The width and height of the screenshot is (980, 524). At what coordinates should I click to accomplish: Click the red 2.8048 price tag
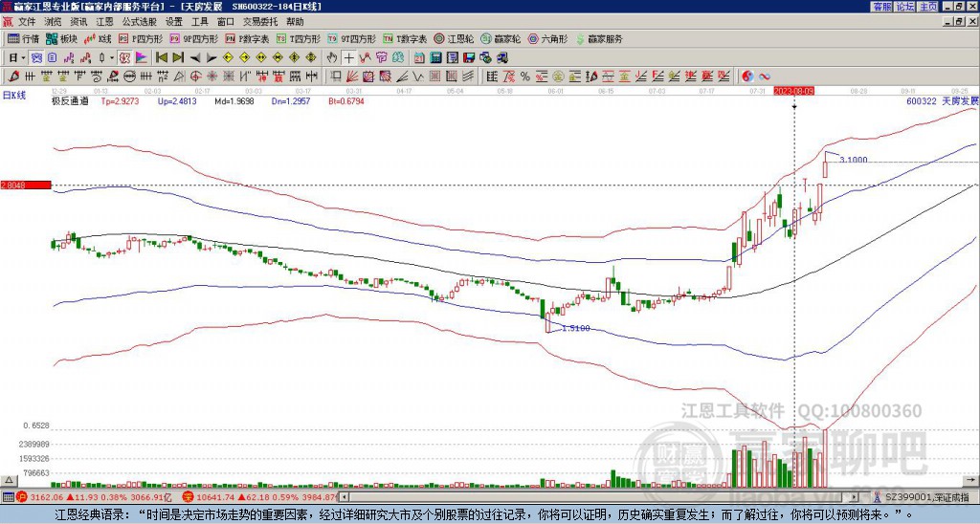pyautogui.click(x=26, y=185)
